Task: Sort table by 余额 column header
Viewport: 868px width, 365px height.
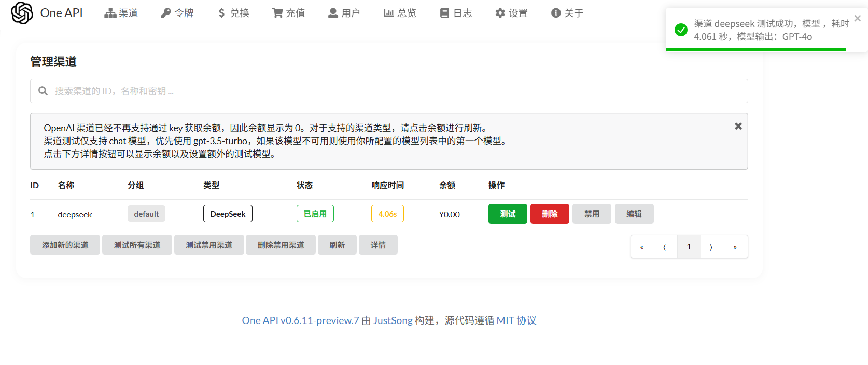Action: pos(447,185)
